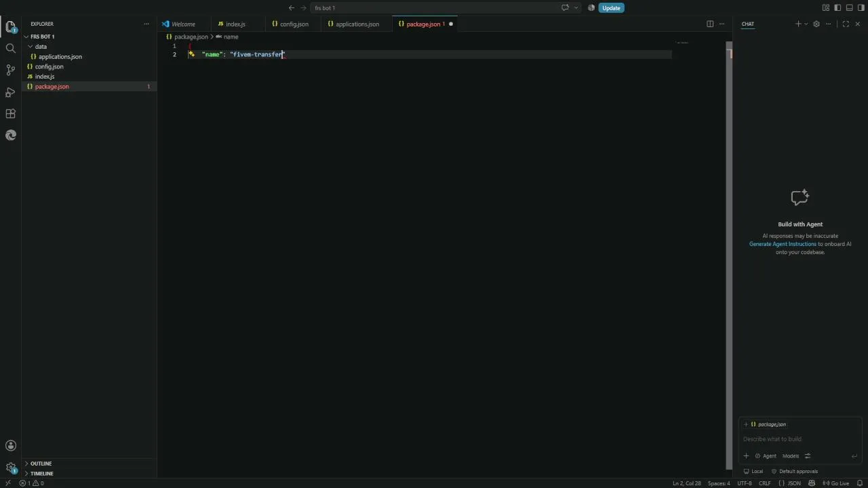Open the configure tools sliders icon
Screen dimensions: 868x488
(808, 456)
